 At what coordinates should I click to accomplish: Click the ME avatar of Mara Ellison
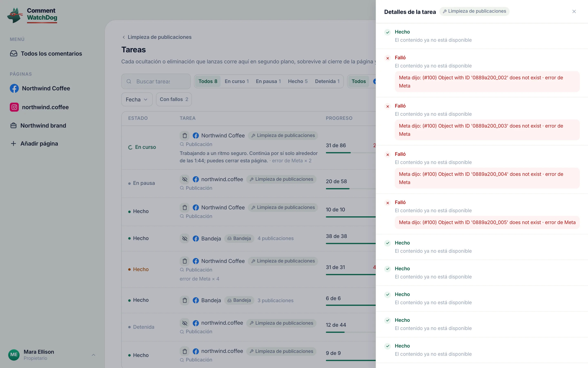tap(14, 355)
